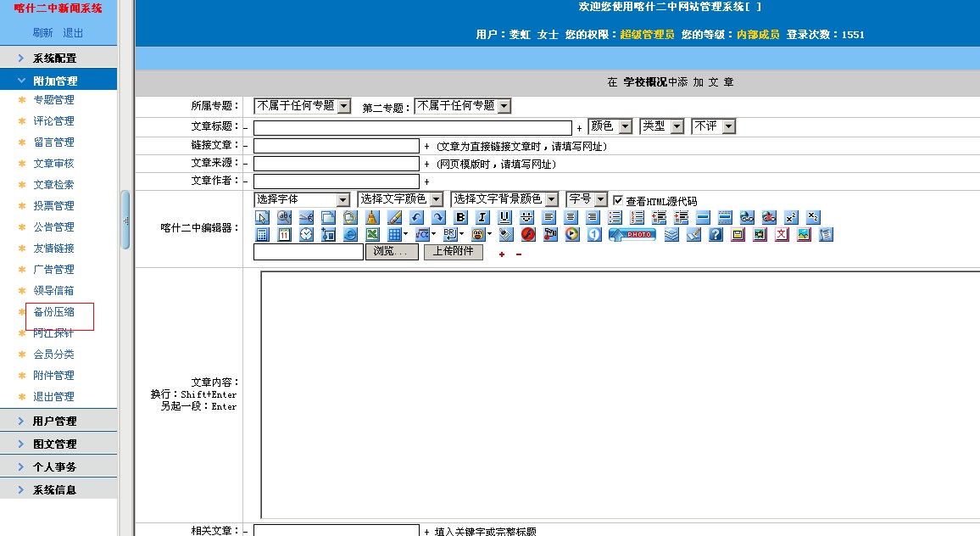This screenshot has height=536, width=980.
Task: Remove hyperlink with unlink icon
Action: [x=769, y=217]
